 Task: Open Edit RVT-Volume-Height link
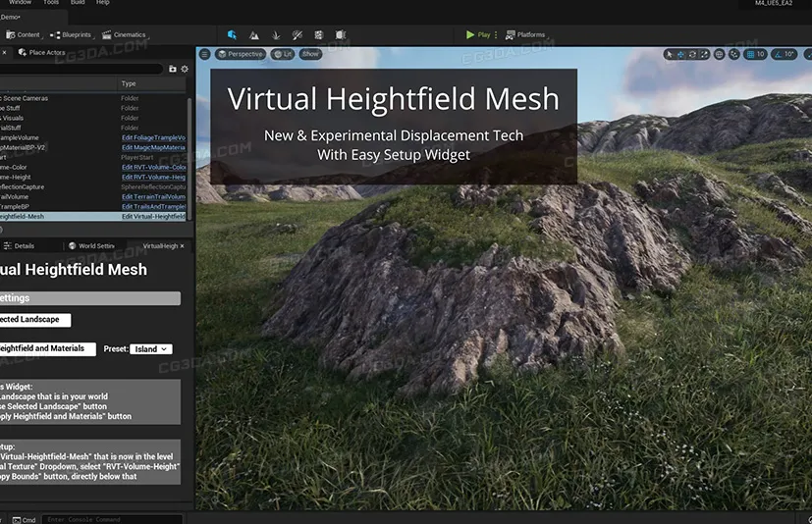153,177
